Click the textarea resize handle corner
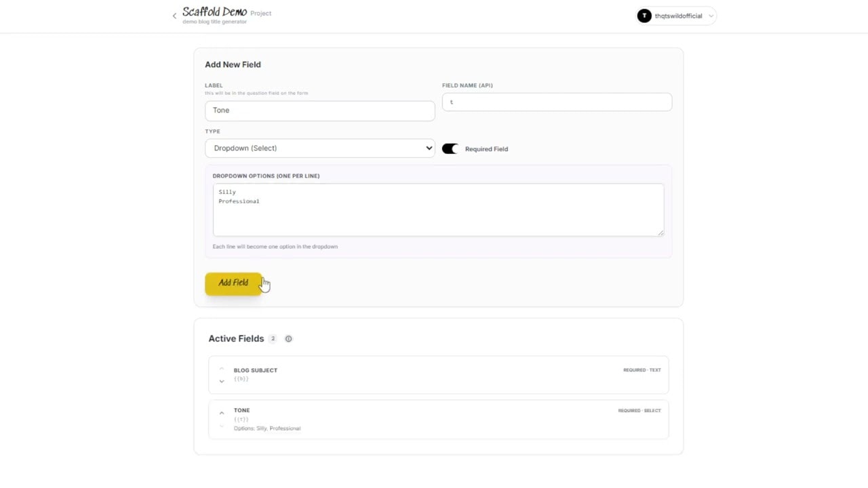 click(x=660, y=232)
